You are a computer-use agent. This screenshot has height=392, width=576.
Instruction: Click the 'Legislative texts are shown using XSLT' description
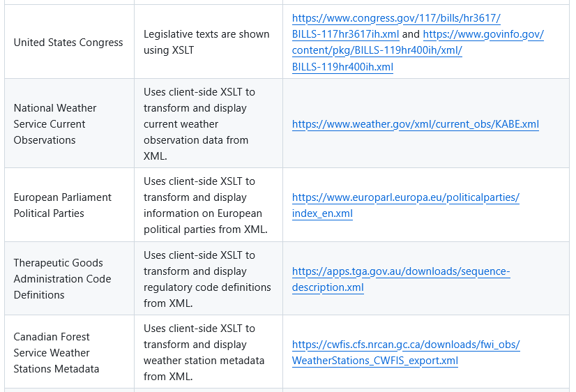[x=206, y=42]
